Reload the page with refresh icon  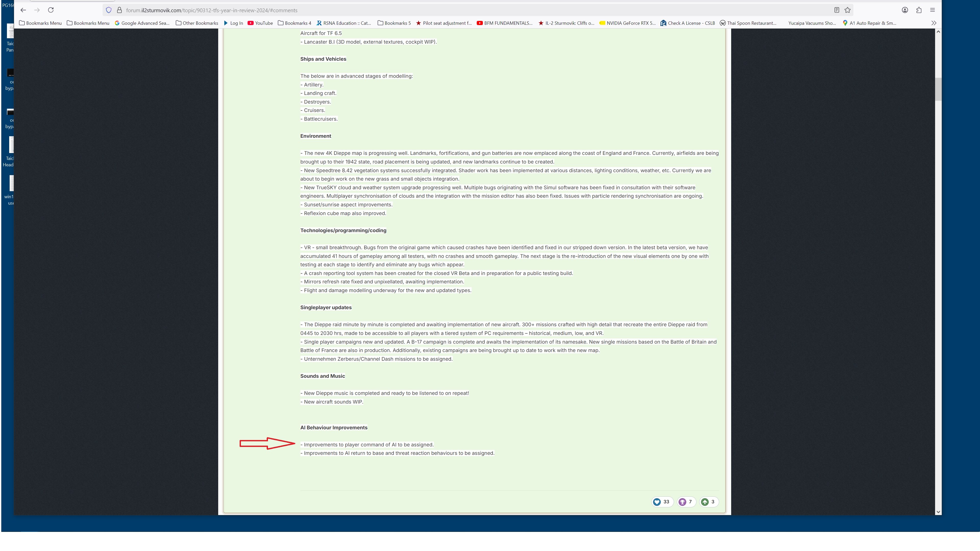[51, 10]
